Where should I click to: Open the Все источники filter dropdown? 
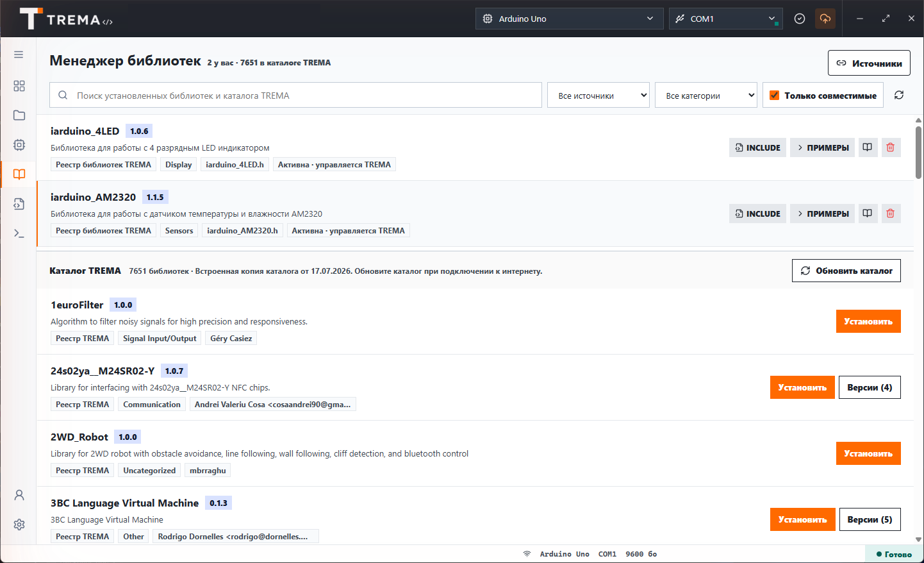pyautogui.click(x=598, y=96)
